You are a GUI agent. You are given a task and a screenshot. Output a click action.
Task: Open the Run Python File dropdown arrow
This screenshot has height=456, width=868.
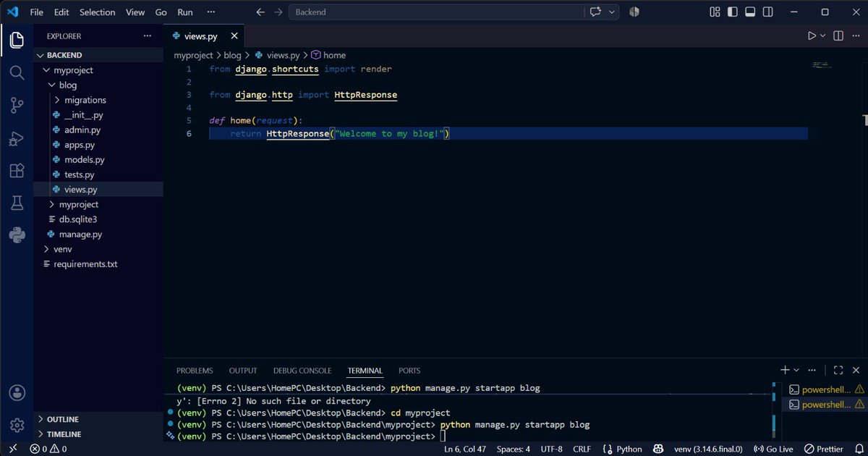[x=823, y=35]
